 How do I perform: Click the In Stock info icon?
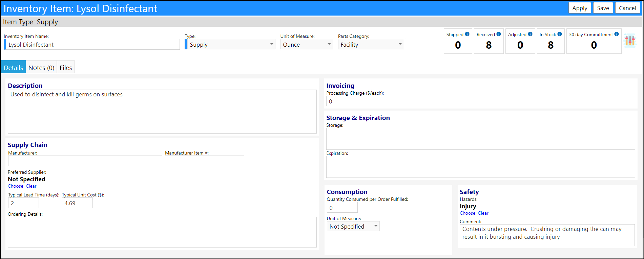point(560,34)
